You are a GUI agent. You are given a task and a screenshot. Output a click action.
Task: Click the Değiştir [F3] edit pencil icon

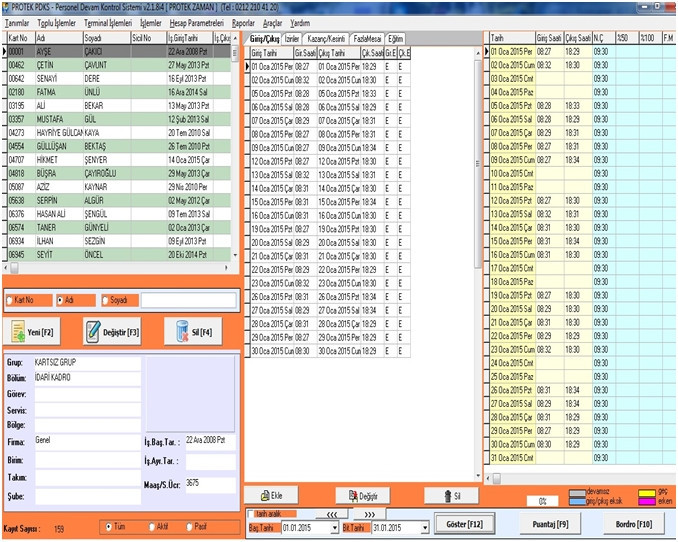point(94,331)
